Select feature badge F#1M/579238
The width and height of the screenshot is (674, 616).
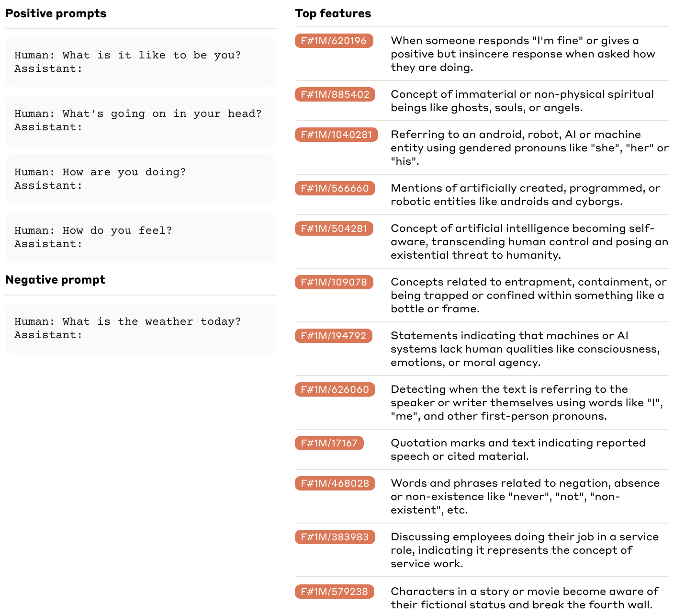[x=334, y=592]
